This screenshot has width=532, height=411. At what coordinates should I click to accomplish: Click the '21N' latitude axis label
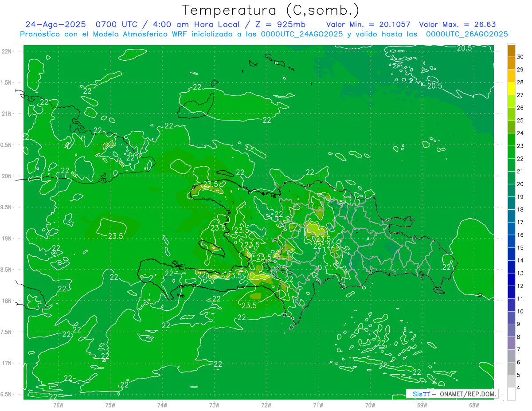6,114
